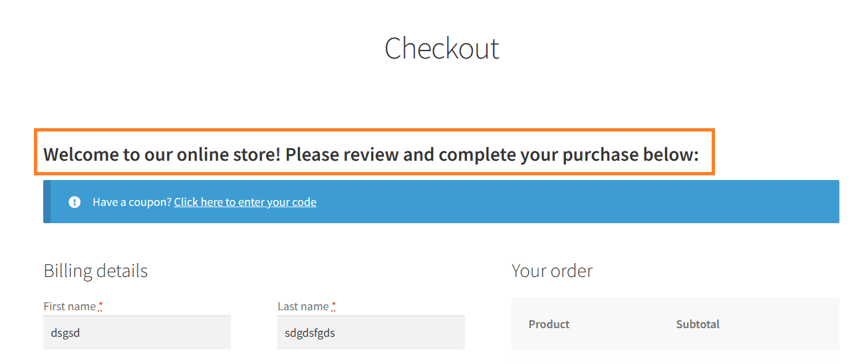Click the 'dsgsd' text in First name

click(65, 333)
